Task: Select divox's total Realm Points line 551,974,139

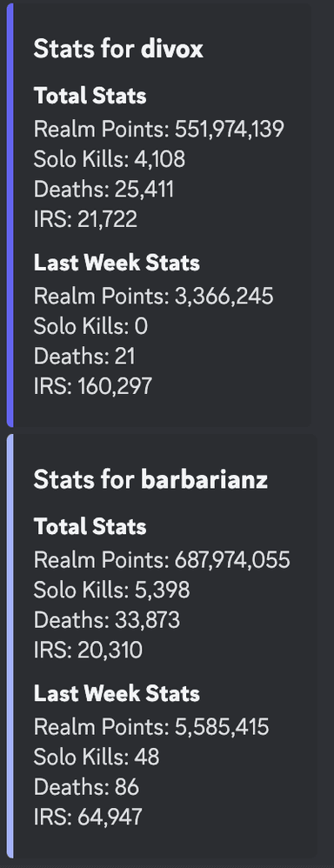Action: click(159, 129)
